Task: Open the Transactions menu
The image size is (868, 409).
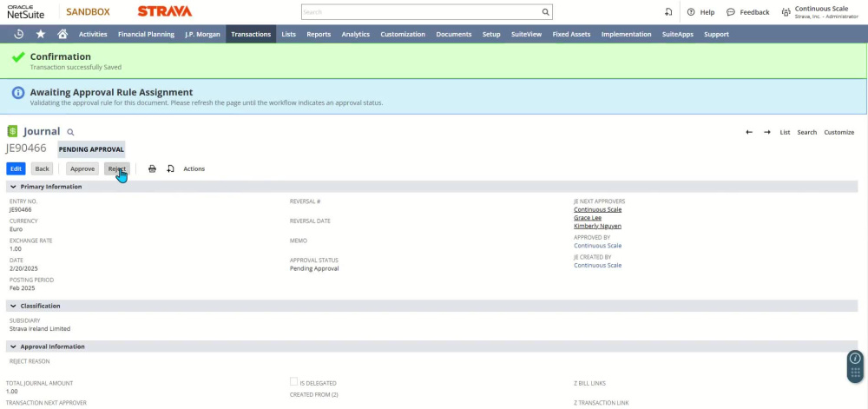Action: (x=251, y=34)
